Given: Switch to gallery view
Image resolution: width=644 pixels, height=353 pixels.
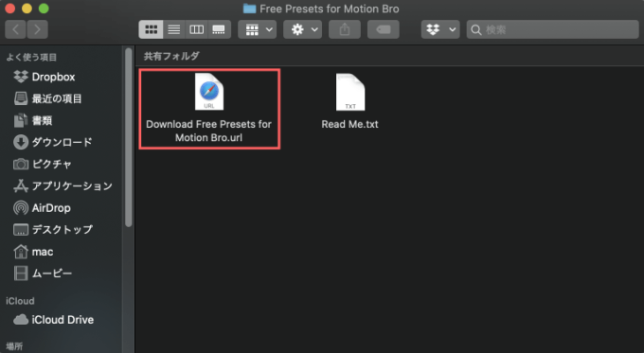Looking at the screenshot, I should (x=219, y=29).
